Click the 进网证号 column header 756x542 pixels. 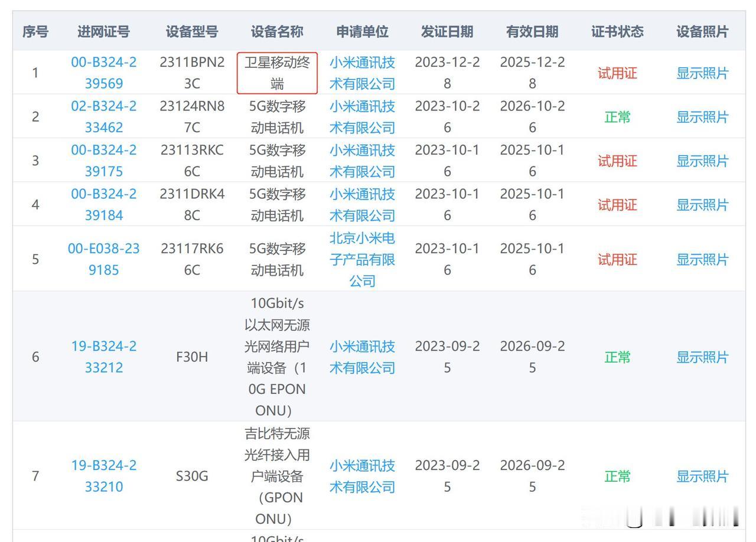coord(104,31)
